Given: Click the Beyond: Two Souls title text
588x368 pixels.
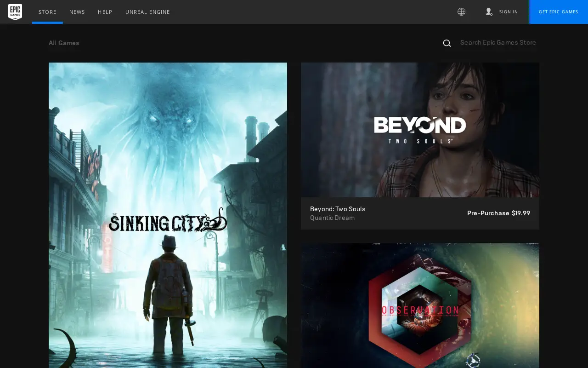Looking at the screenshot, I should [338, 209].
